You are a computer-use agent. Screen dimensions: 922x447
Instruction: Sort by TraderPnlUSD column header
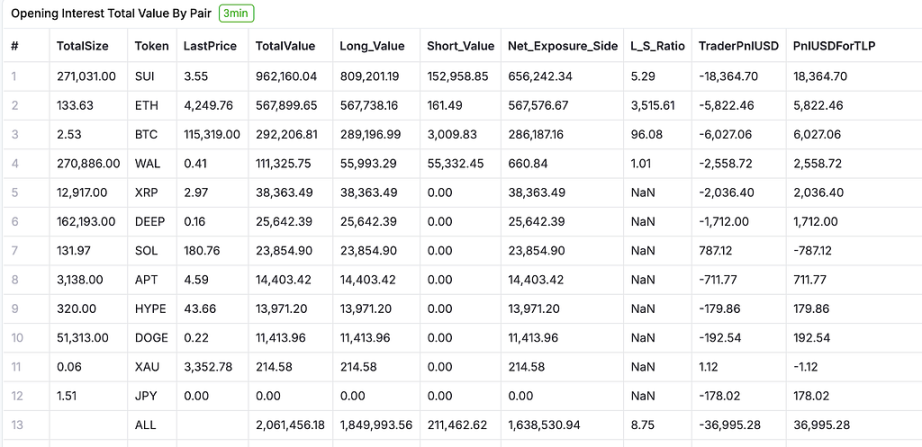[x=738, y=47]
